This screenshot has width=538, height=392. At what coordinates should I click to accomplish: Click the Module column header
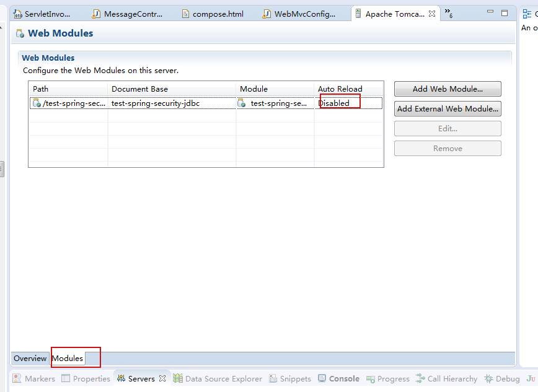275,89
